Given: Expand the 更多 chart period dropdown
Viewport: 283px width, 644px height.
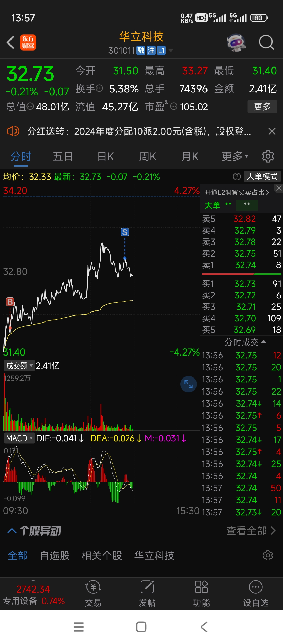Looking at the screenshot, I should [235, 157].
